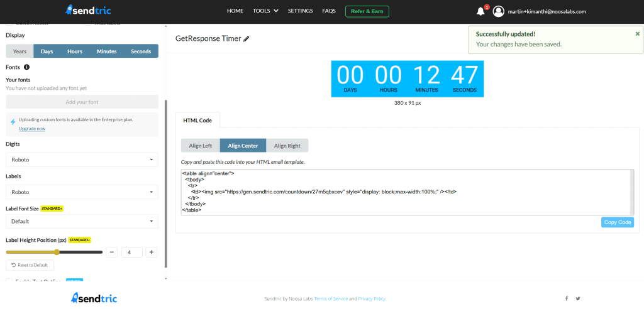
Task: Open the notifications bell
Action: (x=480, y=11)
